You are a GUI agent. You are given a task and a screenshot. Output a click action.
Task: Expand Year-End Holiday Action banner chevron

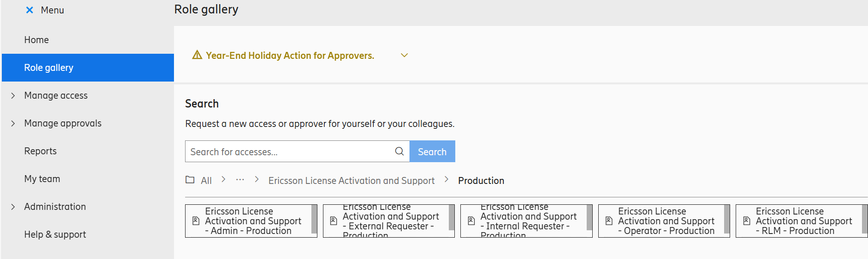404,56
